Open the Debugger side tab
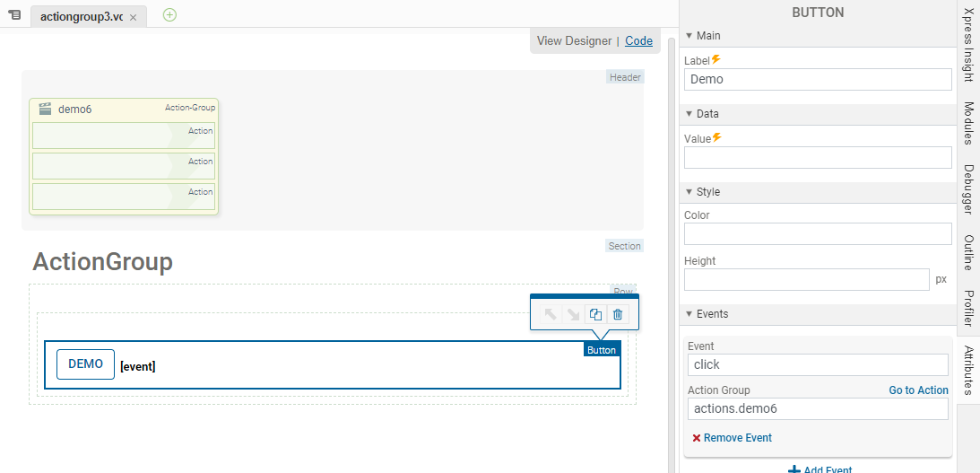The width and height of the screenshot is (980, 473). pyautogui.click(x=968, y=189)
